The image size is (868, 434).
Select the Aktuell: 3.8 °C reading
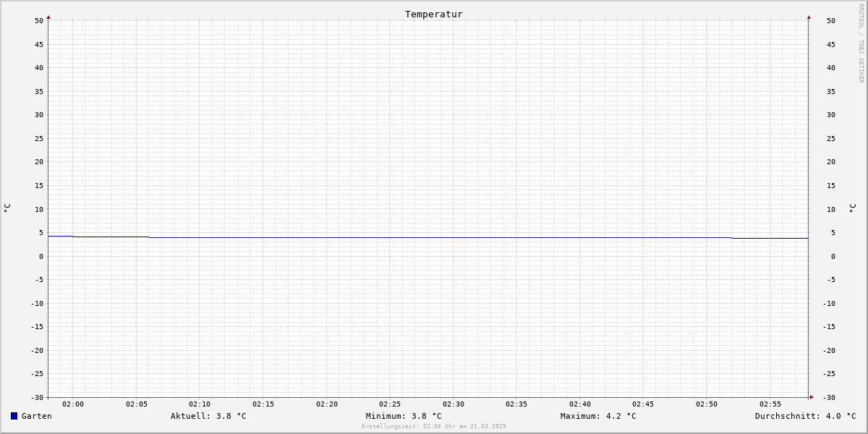pos(208,416)
